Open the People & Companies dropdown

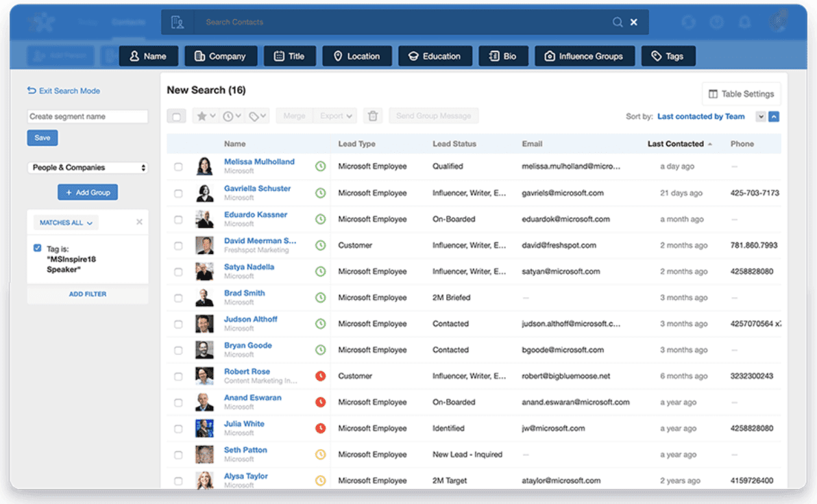tap(87, 167)
